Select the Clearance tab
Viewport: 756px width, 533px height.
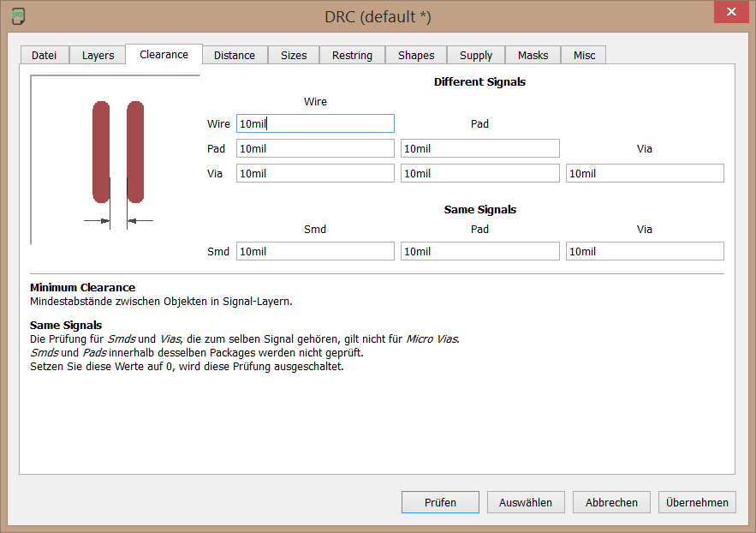pyautogui.click(x=164, y=54)
